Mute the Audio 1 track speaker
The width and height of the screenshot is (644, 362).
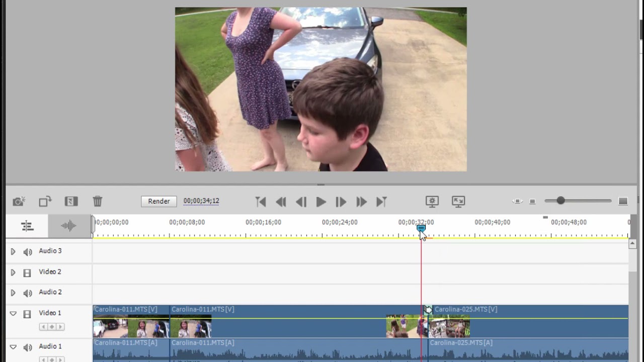28,347
